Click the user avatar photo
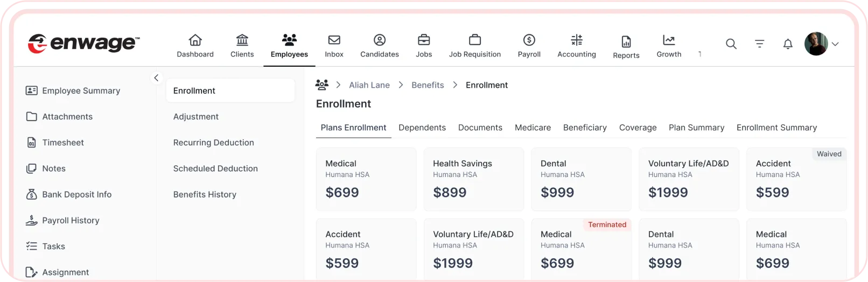 coord(816,44)
